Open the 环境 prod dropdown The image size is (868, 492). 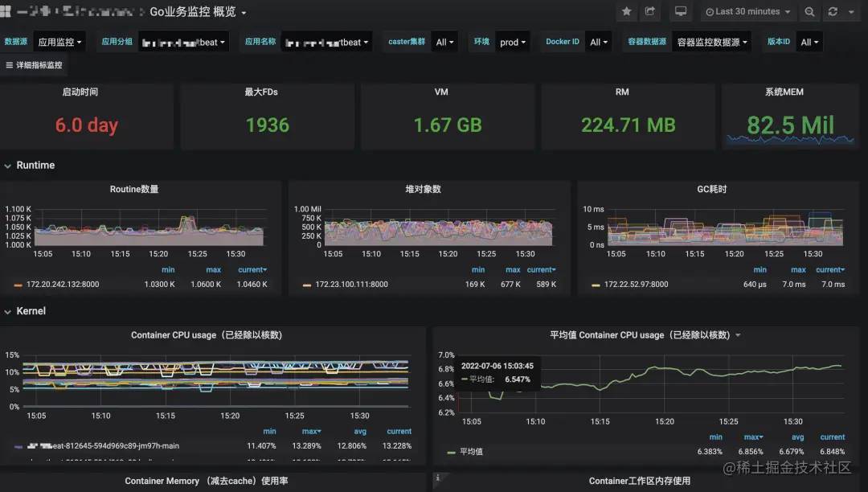(513, 42)
